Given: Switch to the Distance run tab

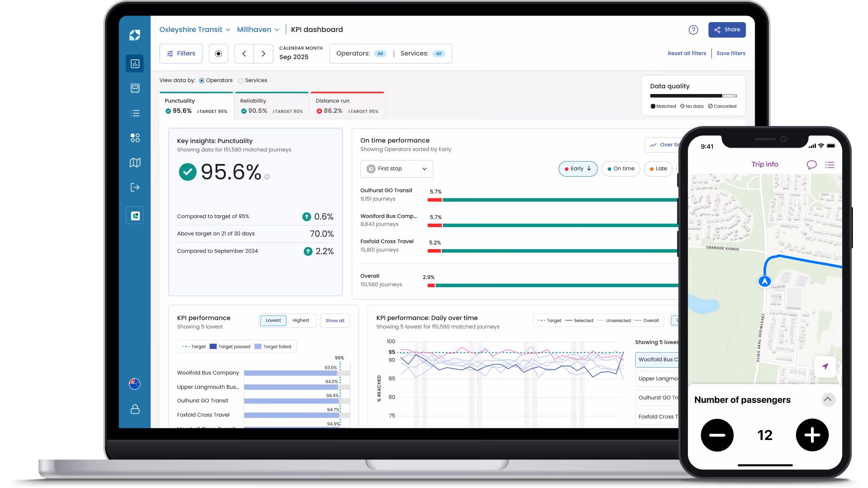Looking at the screenshot, I should pyautogui.click(x=348, y=106).
